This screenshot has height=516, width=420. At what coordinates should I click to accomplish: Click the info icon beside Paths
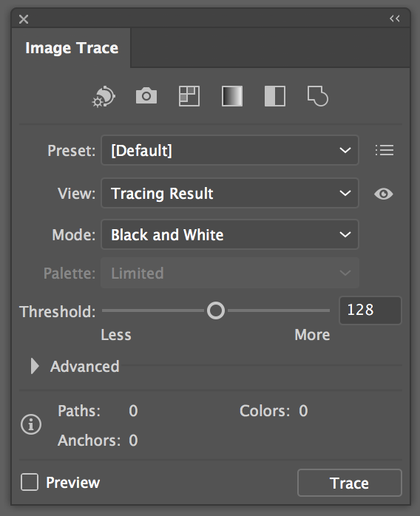(x=31, y=424)
